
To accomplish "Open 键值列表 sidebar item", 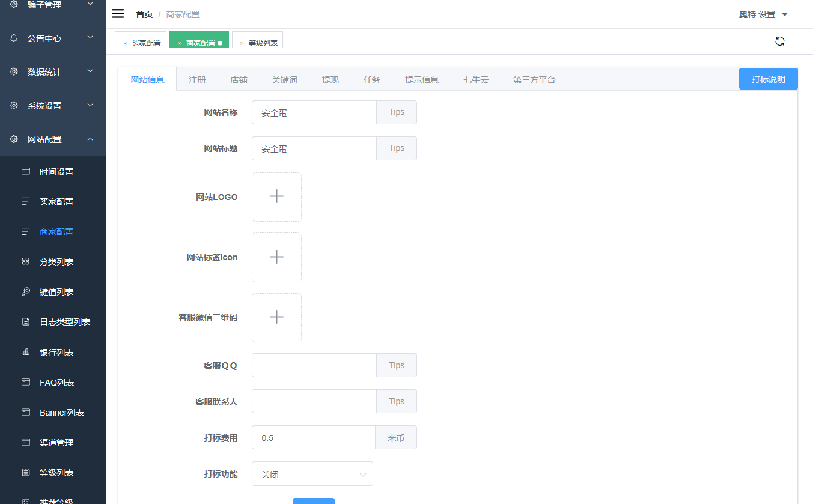I will [x=56, y=292].
